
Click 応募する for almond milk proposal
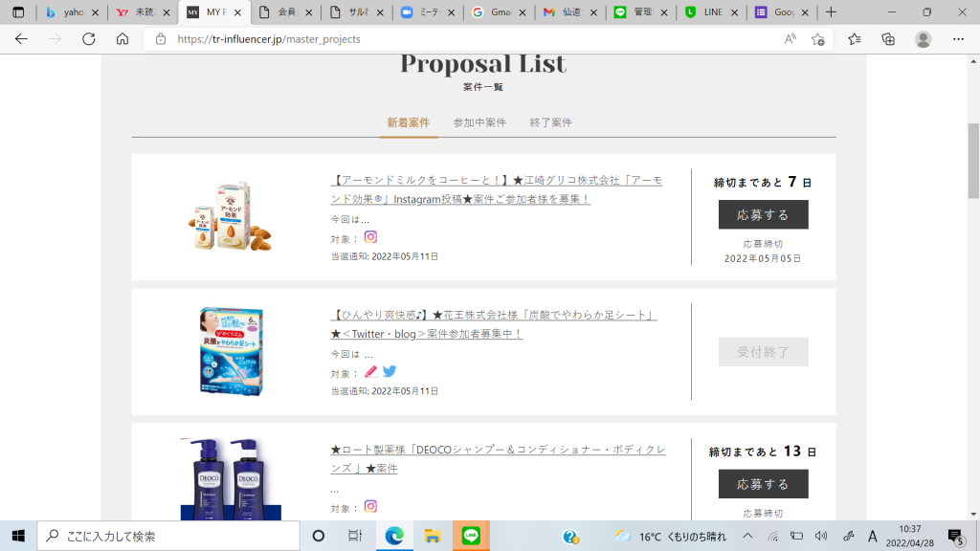point(763,214)
